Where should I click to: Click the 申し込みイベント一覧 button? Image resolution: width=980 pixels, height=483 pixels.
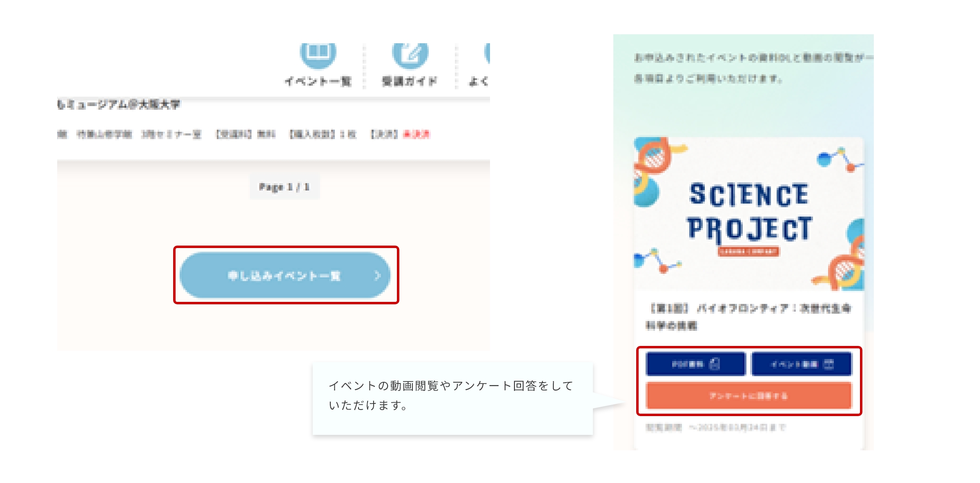pyautogui.click(x=285, y=275)
